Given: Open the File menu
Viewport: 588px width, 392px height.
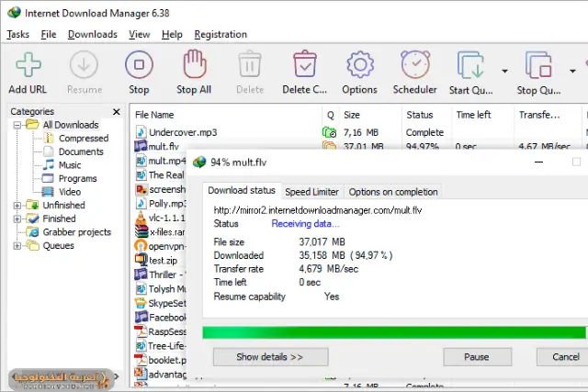Looking at the screenshot, I should (x=49, y=35).
